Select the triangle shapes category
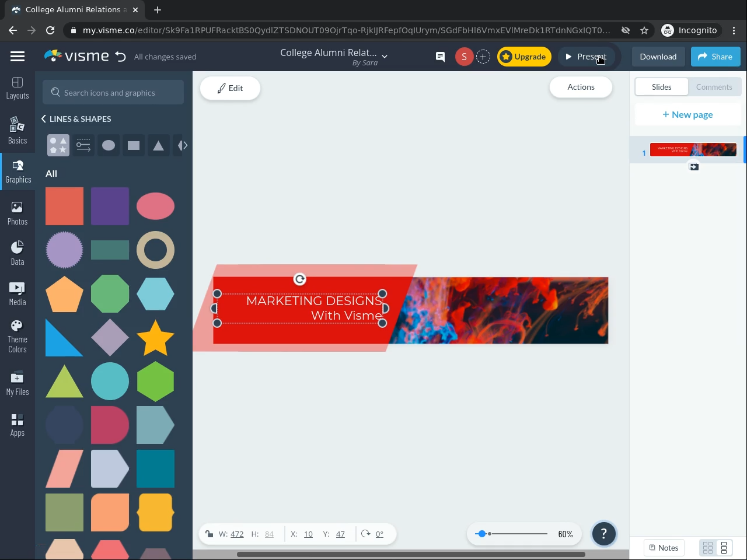This screenshot has height=560, width=747. pyautogui.click(x=158, y=145)
